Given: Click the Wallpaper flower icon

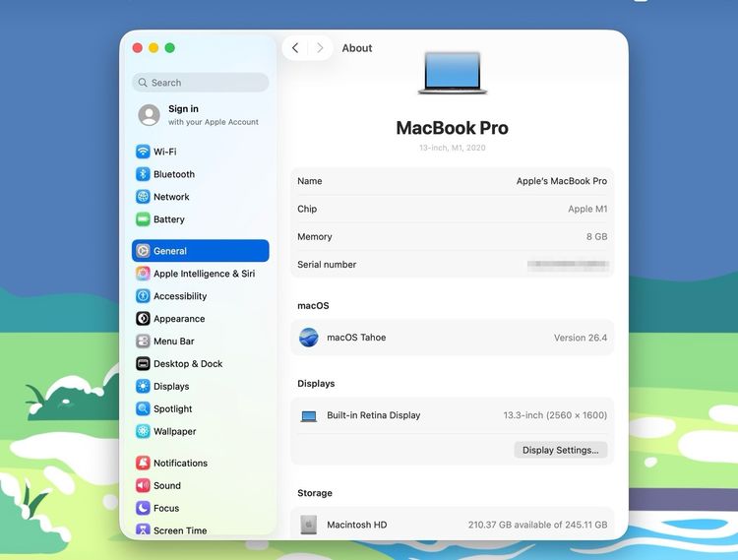Looking at the screenshot, I should click(x=143, y=431).
